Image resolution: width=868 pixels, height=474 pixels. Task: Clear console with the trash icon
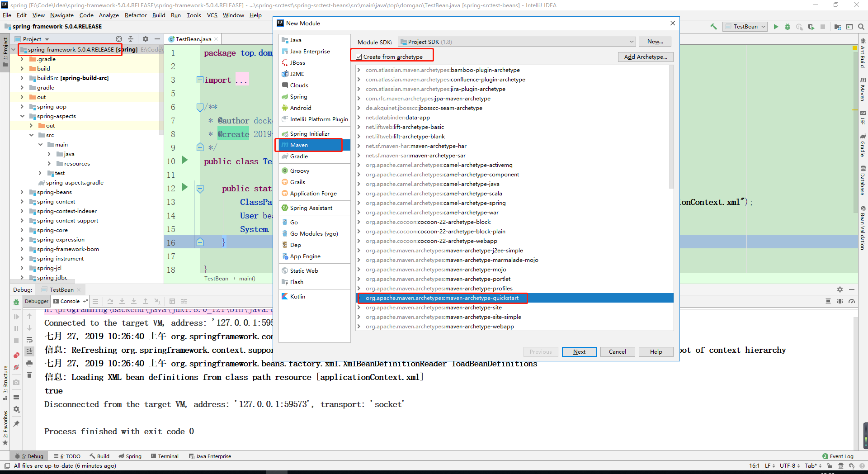(x=29, y=374)
